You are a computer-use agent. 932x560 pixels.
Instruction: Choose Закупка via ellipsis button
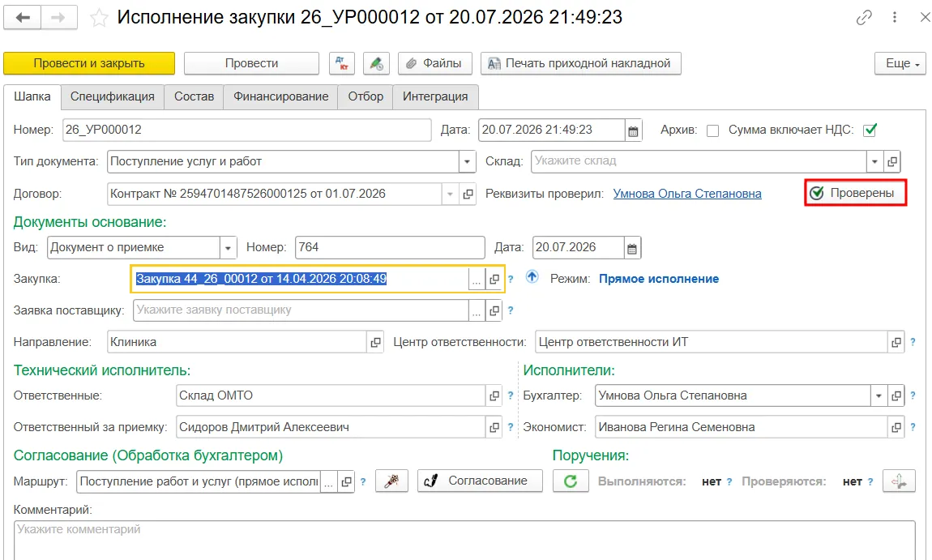click(476, 280)
